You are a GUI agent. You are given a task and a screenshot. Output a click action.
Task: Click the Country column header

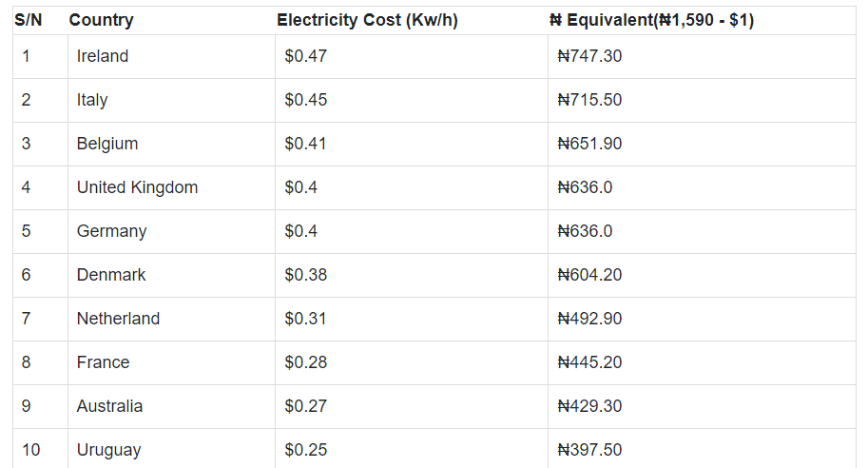(x=101, y=20)
